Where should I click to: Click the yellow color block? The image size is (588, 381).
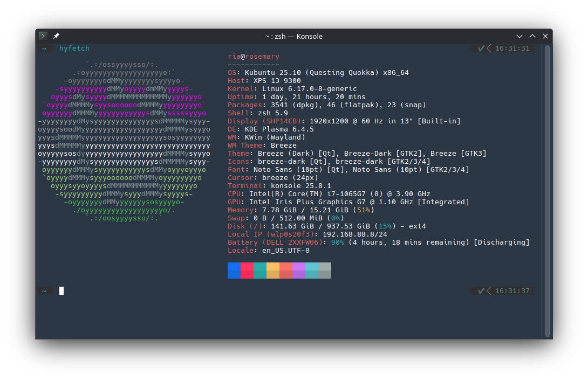273,271
